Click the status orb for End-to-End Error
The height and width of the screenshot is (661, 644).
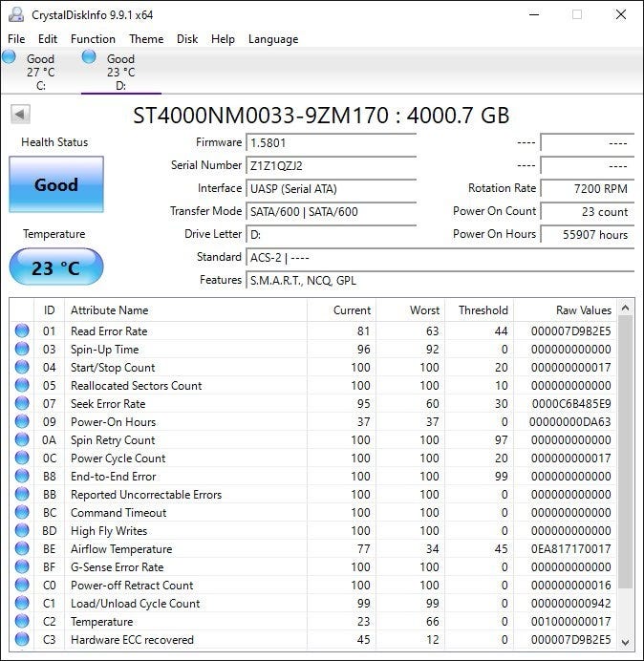pos(22,476)
